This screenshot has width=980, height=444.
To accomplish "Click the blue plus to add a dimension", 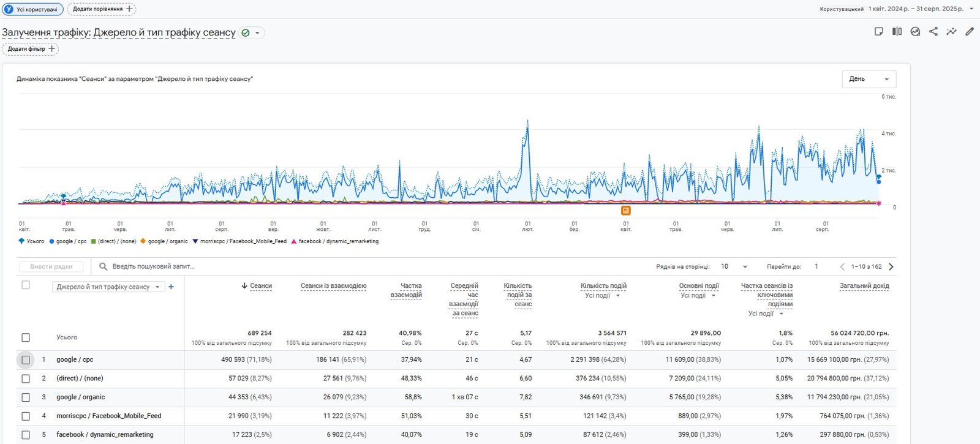I will [x=171, y=287].
